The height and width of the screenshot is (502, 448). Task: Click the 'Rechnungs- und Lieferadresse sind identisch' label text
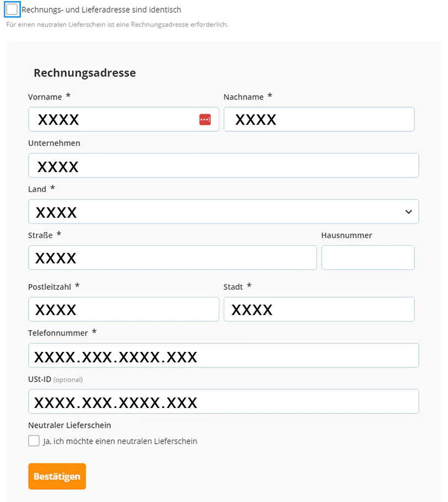(101, 10)
